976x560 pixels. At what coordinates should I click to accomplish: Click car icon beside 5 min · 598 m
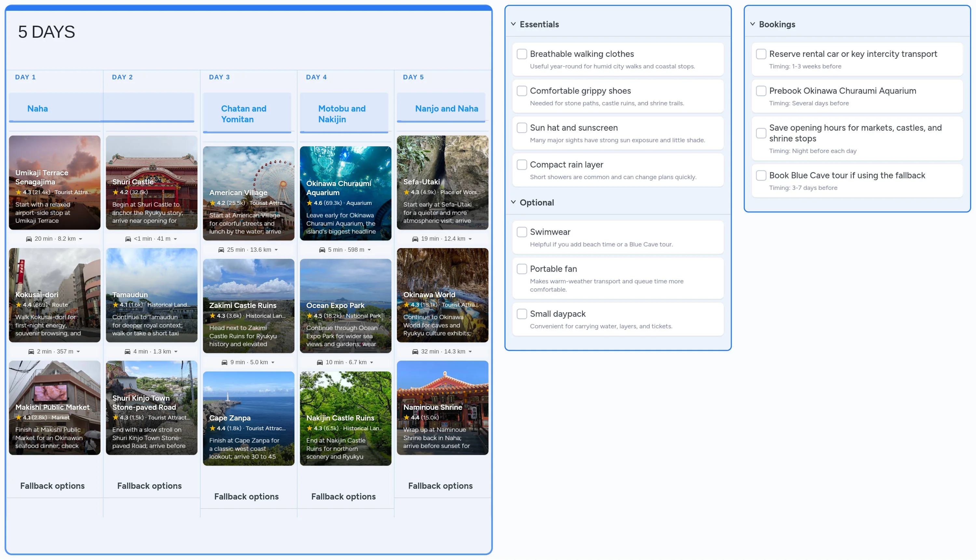click(322, 250)
